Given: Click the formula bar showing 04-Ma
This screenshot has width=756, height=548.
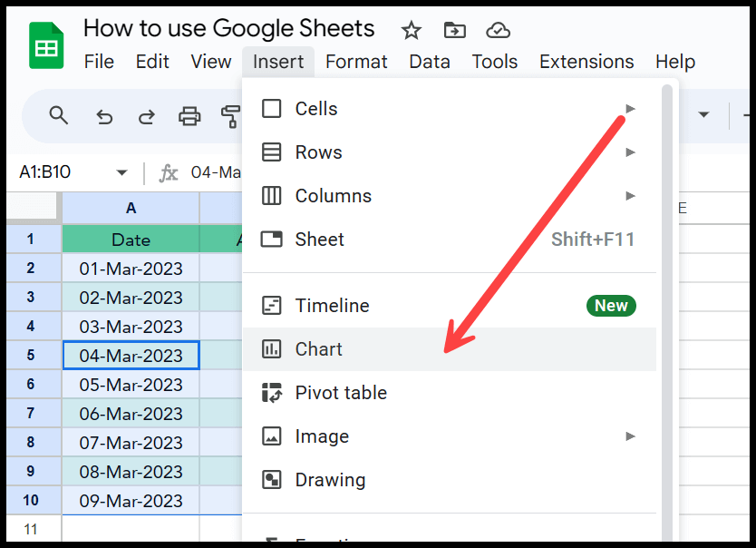Looking at the screenshot, I should click(216, 172).
